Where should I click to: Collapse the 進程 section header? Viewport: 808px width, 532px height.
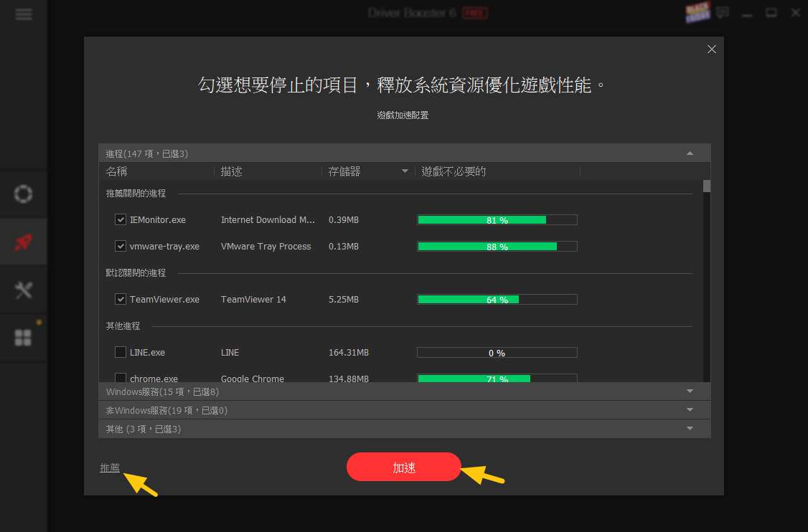(690, 153)
